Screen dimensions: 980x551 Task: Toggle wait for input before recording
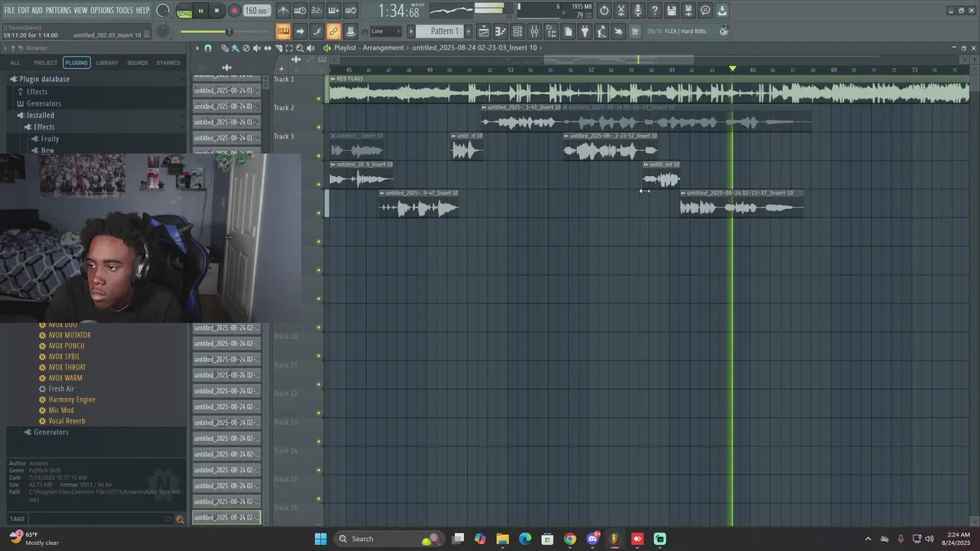(300, 11)
